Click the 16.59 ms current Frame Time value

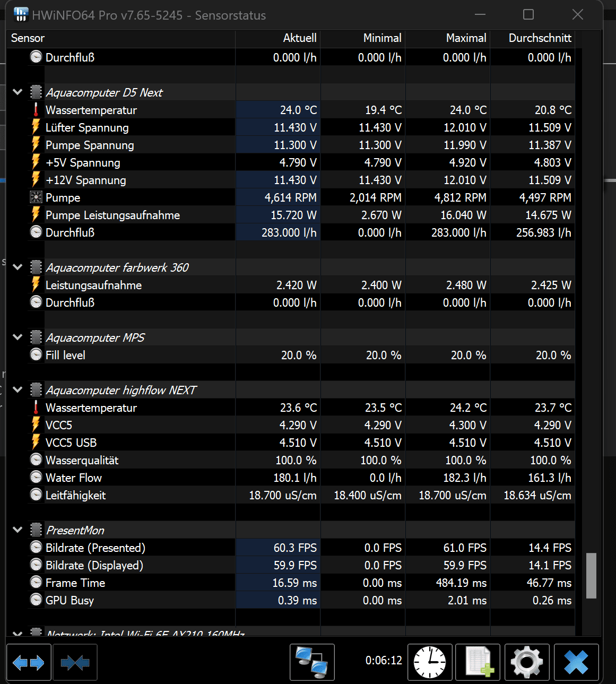(x=294, y=583)
